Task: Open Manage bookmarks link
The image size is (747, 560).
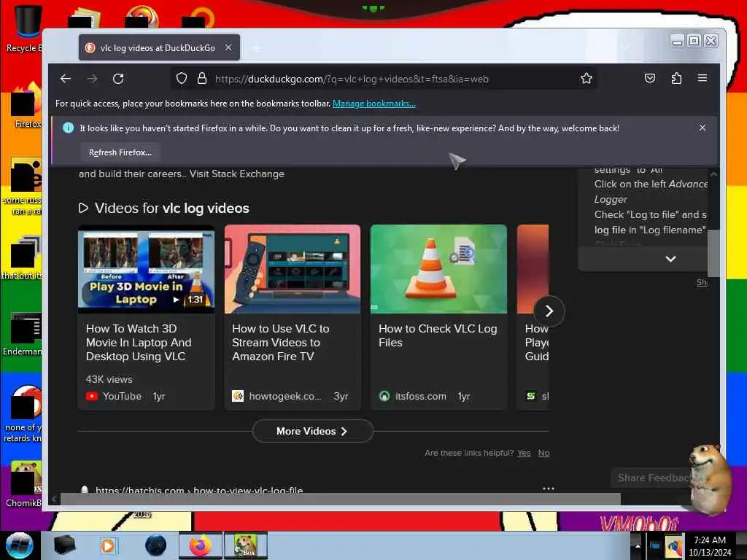Action: (x=374, y=104)
